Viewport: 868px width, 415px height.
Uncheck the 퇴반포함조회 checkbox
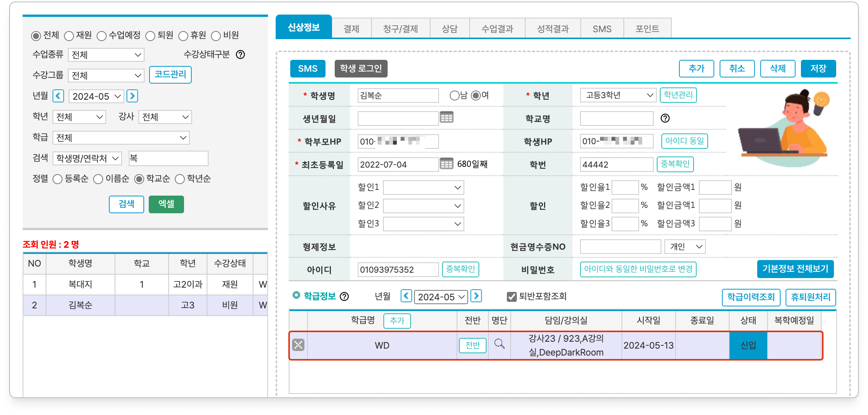click(511, 296)
